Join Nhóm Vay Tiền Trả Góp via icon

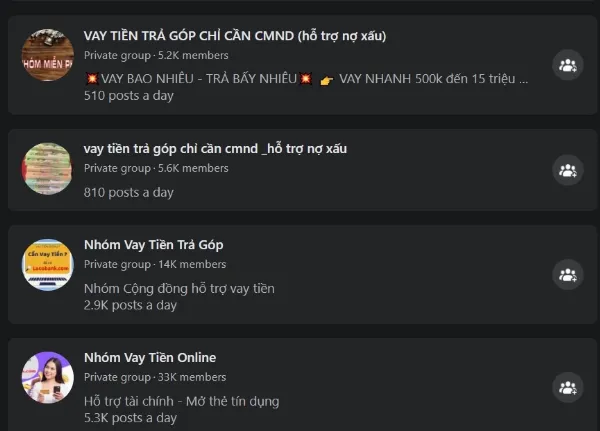coord(567,274)
